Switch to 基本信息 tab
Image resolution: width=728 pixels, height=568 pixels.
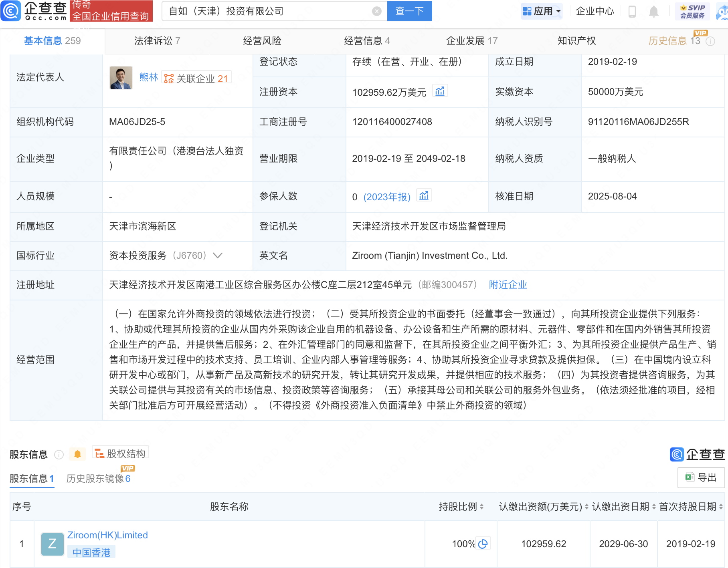[x=52, y=41]
